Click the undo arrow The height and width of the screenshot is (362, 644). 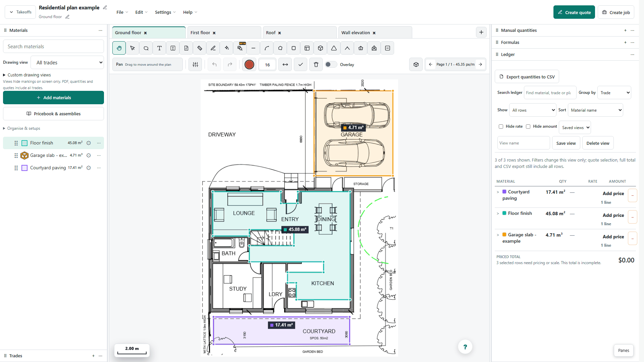coord(214,64)
